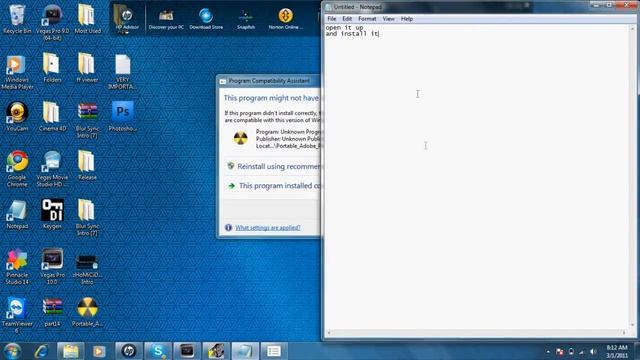This screenshot has width=640, height=360.
Task: Open the Recycle Bin desktop icon
Action: point(17,19)
